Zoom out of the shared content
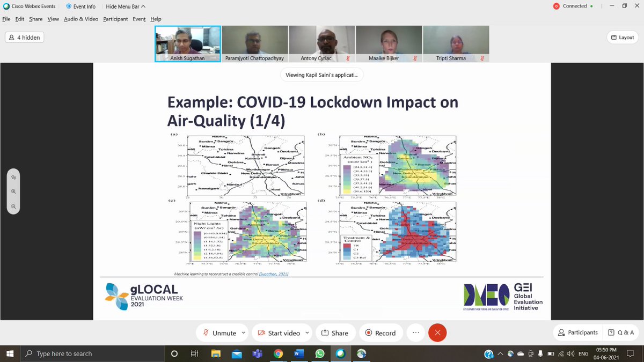The width and height of the screenshot is (644, 362). click(13, 206)
